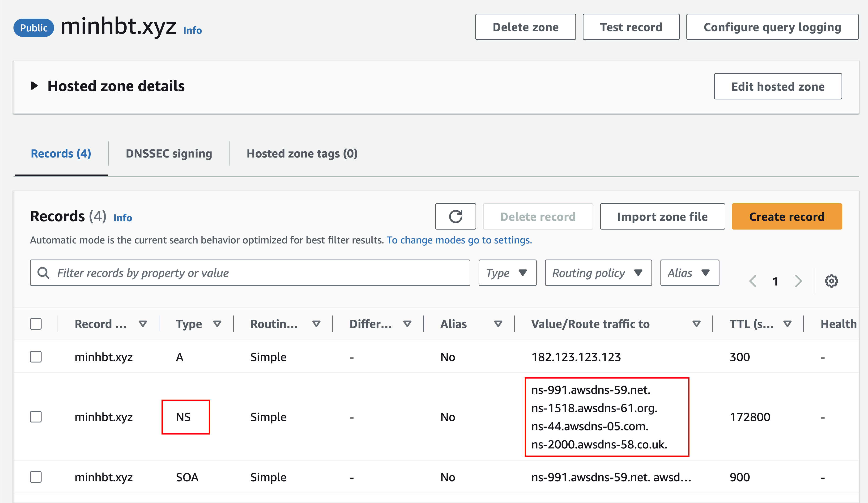Sort by Type column arrow

217,324
